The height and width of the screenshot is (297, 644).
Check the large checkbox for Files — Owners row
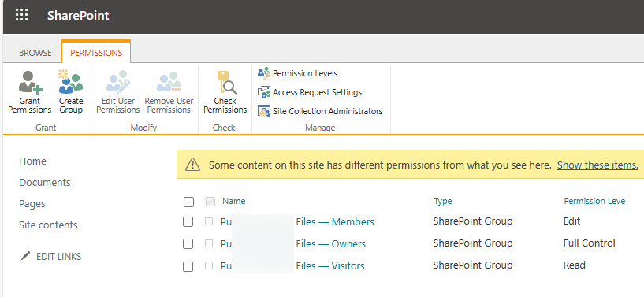[188, 243]
